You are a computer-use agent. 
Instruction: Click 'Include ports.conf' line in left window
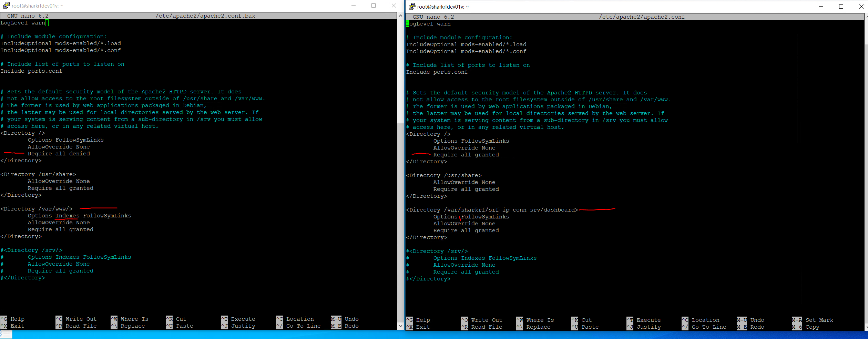coord(31,71)
